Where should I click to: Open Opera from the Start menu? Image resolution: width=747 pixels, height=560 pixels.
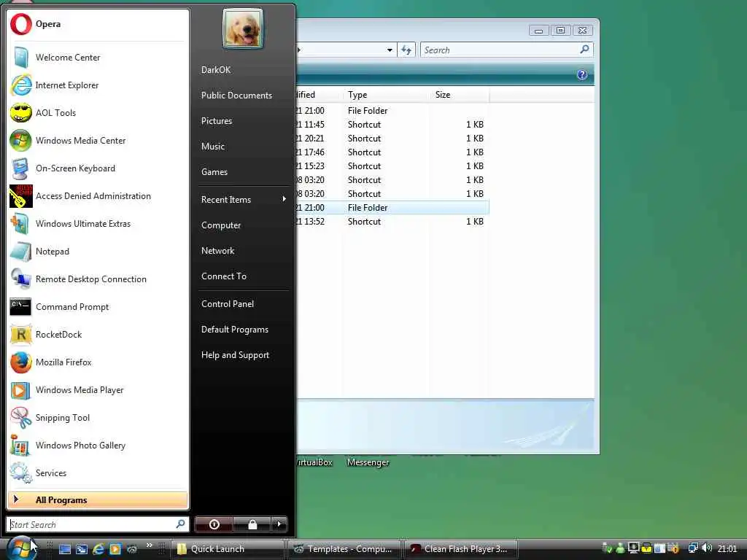[98, 24]
